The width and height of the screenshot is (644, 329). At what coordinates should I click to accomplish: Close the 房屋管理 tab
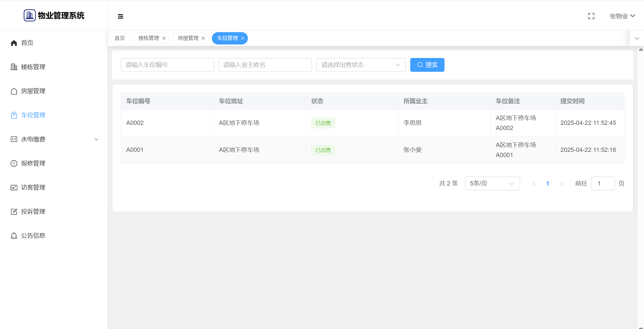203,38
